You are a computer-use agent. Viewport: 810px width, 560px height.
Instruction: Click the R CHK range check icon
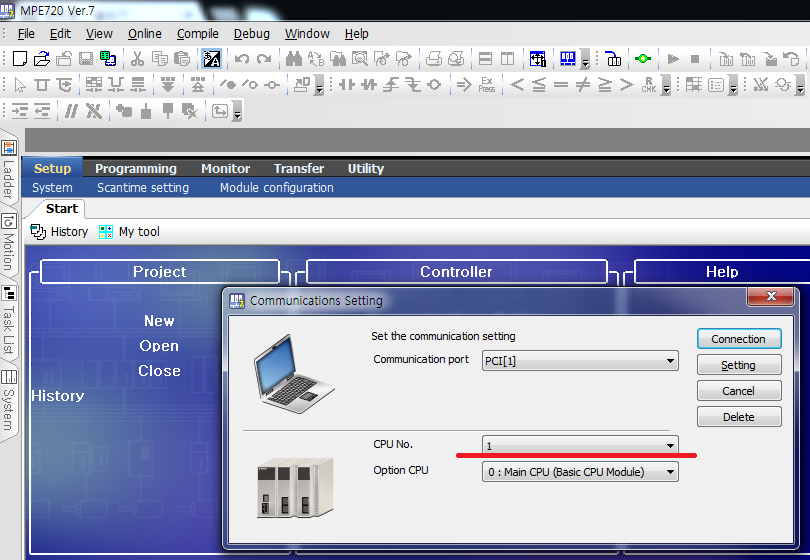tap(649, 85)
